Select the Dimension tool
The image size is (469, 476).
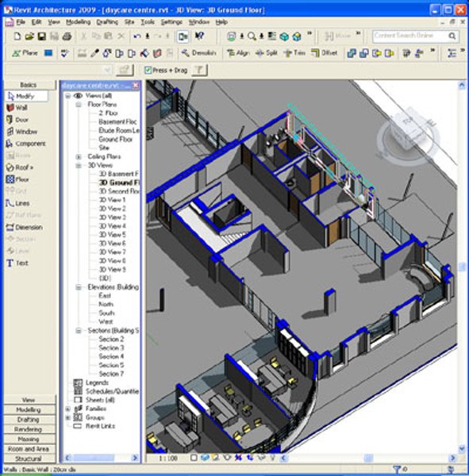pyautogui.click(x=25, y=228)
